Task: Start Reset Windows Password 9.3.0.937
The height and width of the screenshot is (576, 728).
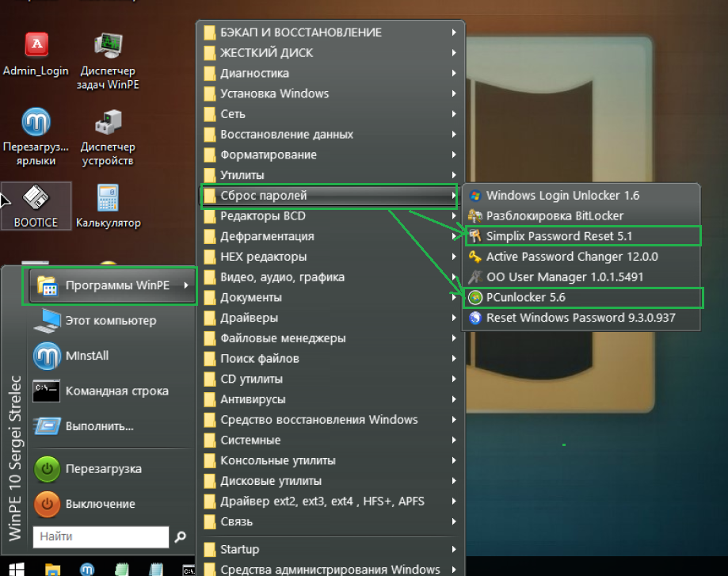Action: pos(581,319)
